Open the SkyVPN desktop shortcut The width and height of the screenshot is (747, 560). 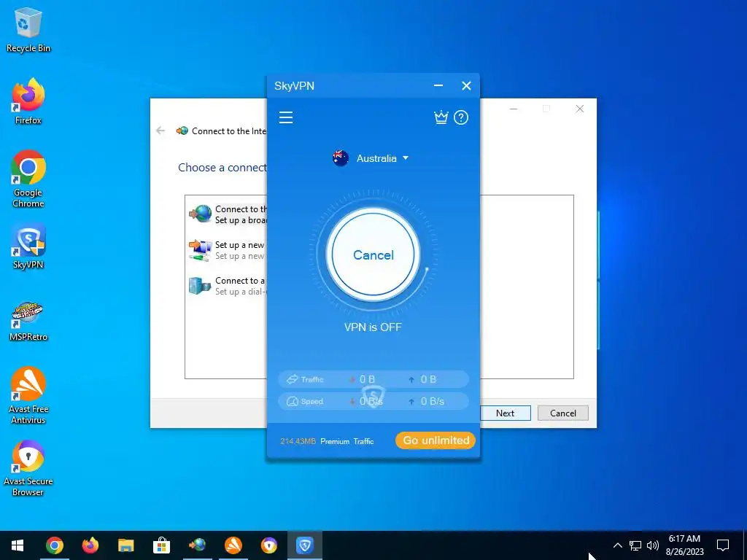pyautogui.click(x=28, y=246)
